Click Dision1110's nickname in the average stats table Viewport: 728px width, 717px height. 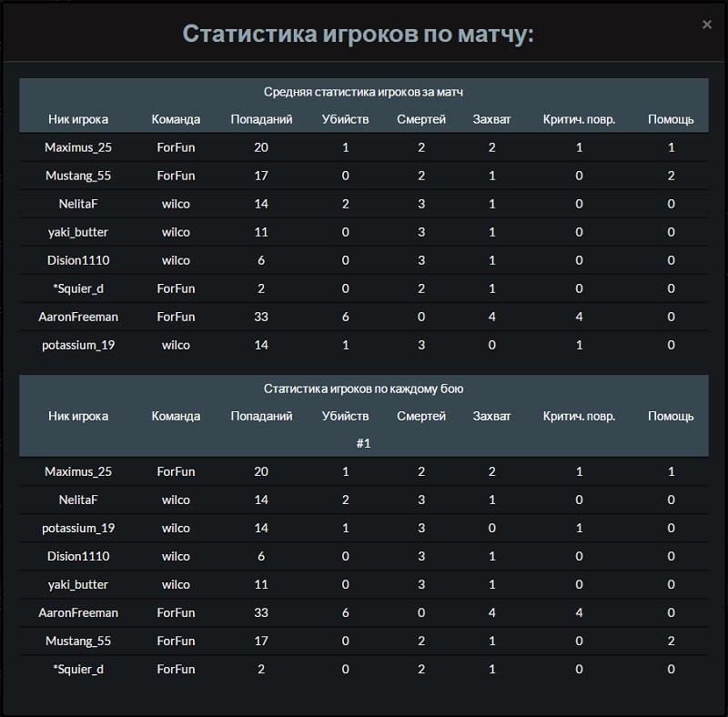point(78,260)
